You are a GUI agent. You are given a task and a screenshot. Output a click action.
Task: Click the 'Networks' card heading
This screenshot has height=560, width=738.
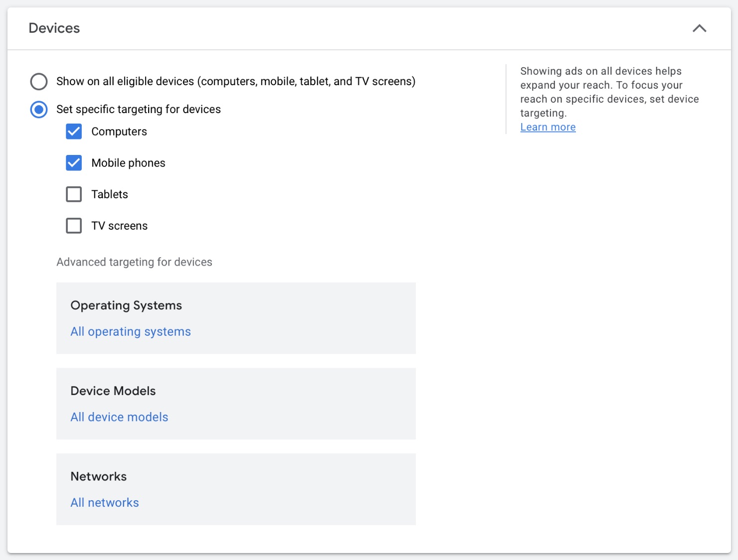[99, 477]
